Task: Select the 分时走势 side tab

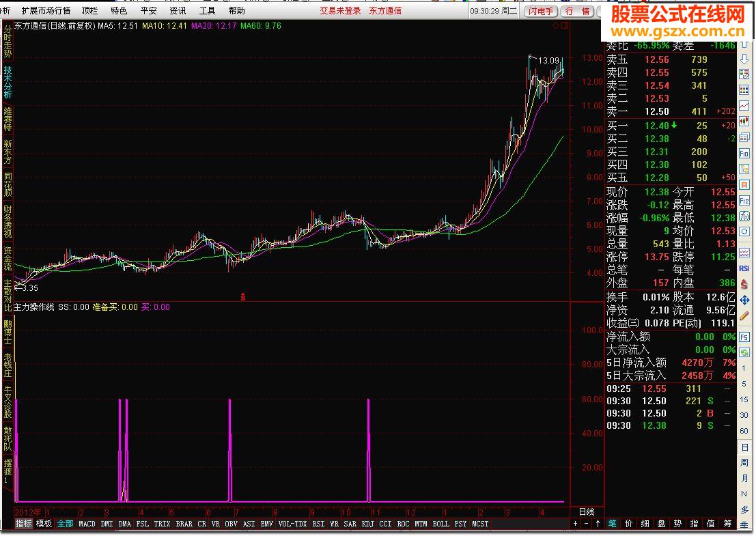Action: point(8,41)
